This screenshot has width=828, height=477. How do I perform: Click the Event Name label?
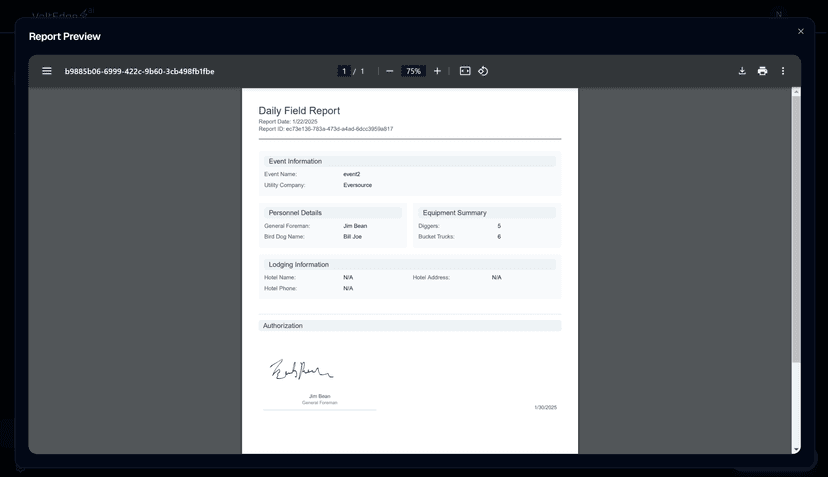click(280, 174)
